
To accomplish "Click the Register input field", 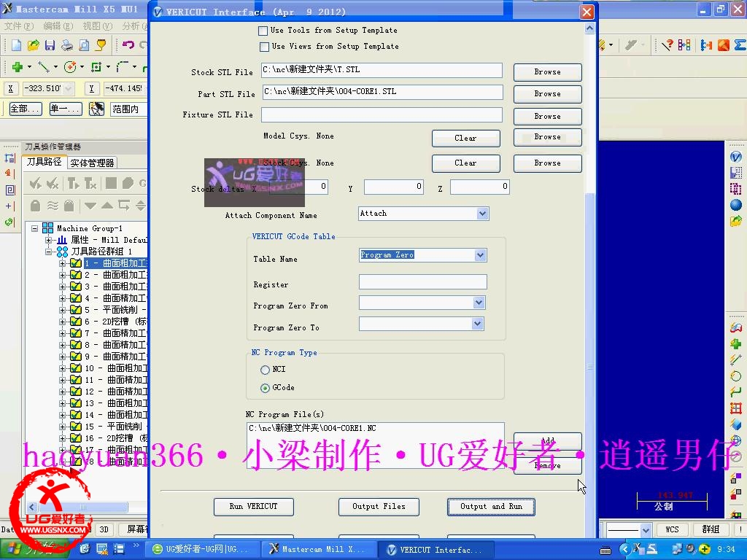I will point(422,282).
